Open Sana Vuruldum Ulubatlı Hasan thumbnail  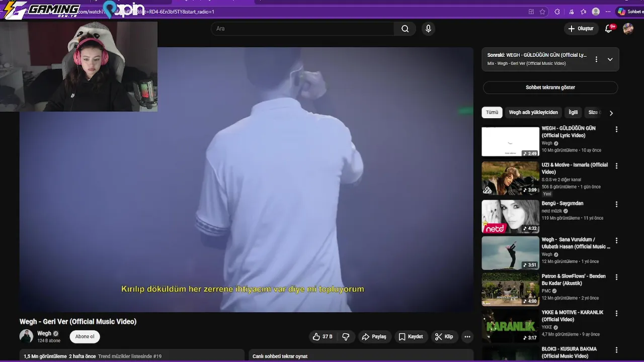510,253
